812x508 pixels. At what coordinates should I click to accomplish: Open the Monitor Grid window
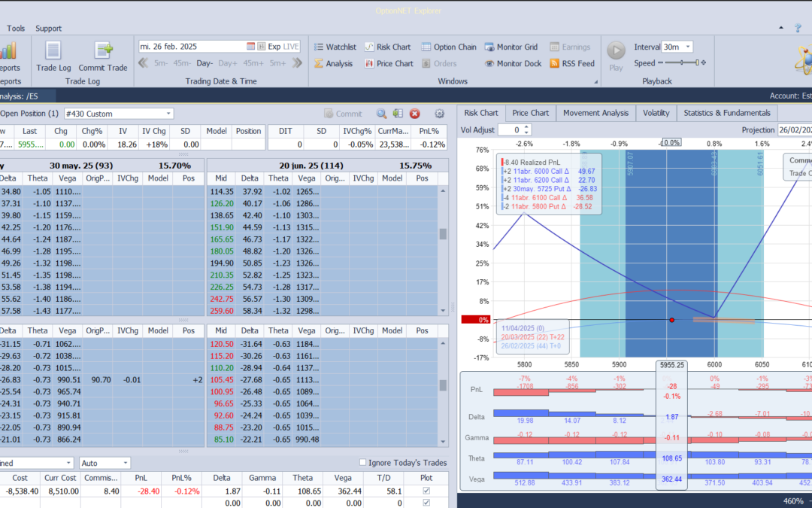point(511,47)
